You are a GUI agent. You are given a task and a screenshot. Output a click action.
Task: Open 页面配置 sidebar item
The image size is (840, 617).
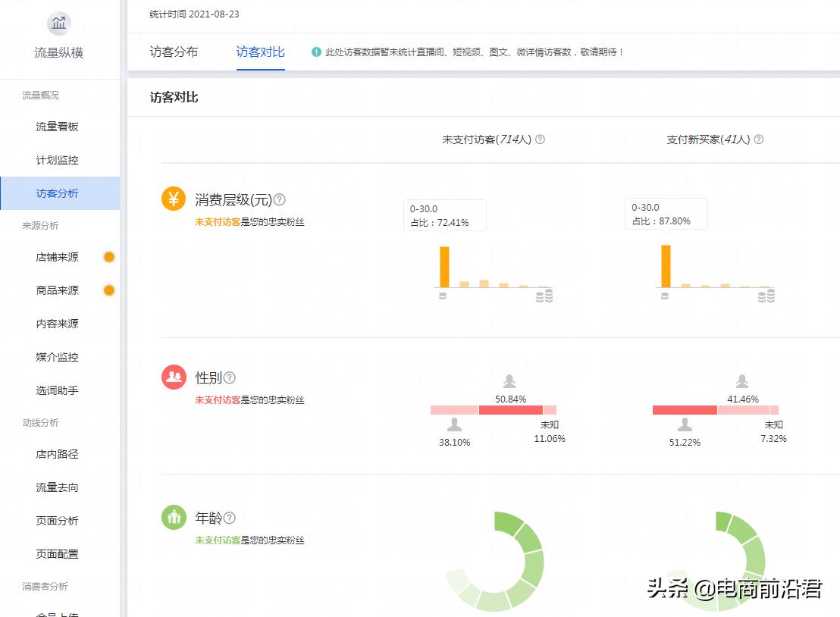click(x=58, y=554)
